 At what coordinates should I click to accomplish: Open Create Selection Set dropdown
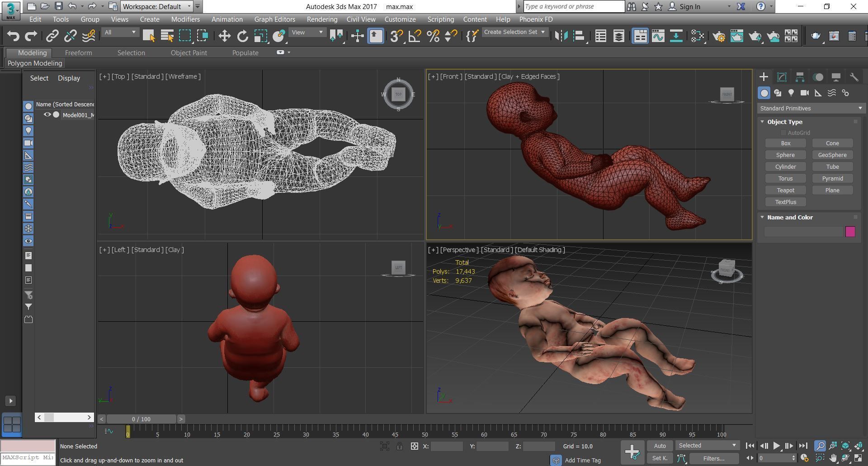[514, 32]
